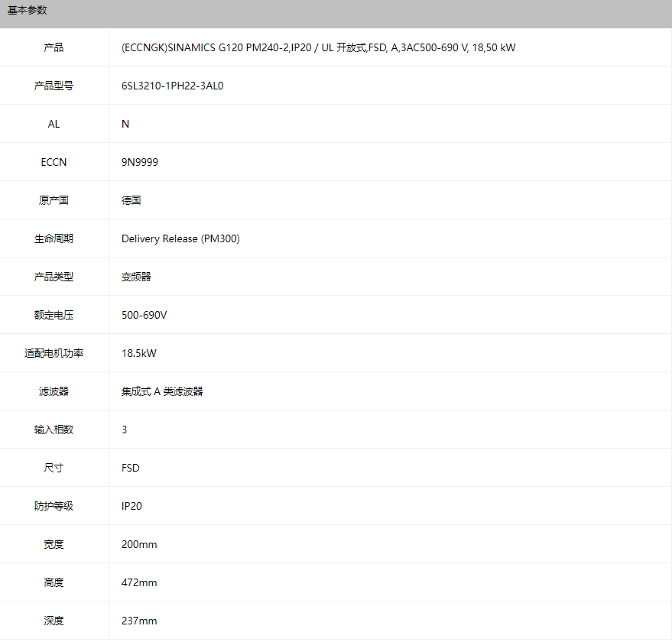Select the 产品 row label
This screenshot has width=672, height=642.
tap(54, 47)
